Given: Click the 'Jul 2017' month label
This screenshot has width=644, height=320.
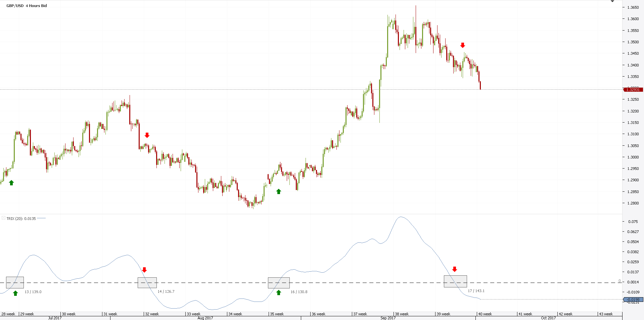Looking at the screenshot, I should coord(55,318).
